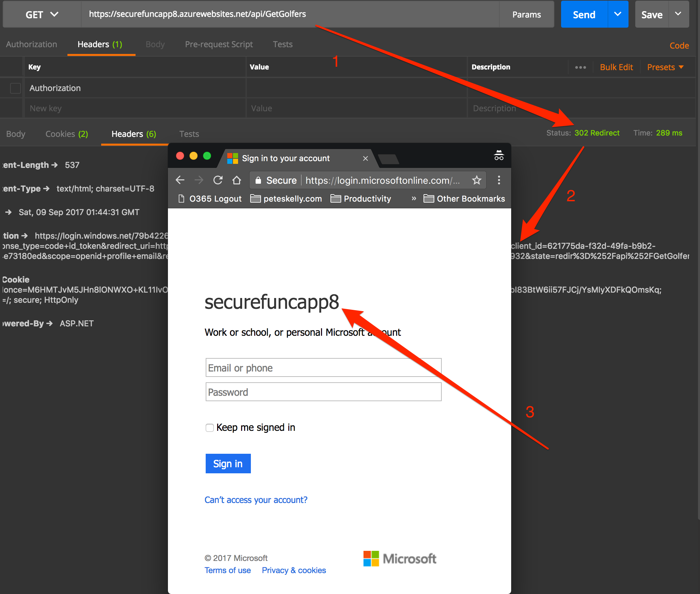Click the browser back navigation arrow
Viewport: 700px width, 594px height.
pos(180,180)
